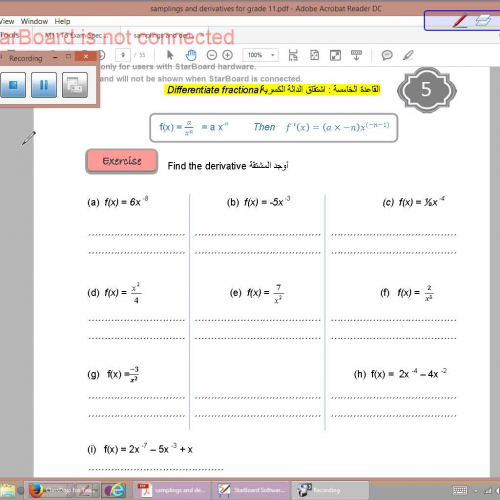Open the recording window settings button
Screen dimensions: 500x500
point(75,85)
